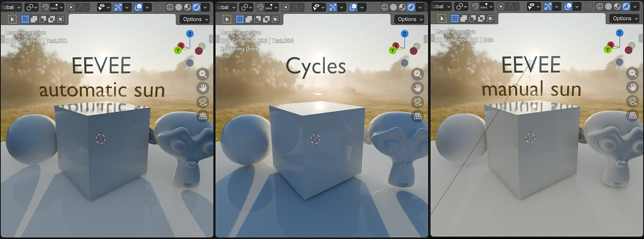Screen dimensions: 644x239
Task: Switch perspective/orthographic grid icon in Cycles viewport
Action: (x=417, y=116)
